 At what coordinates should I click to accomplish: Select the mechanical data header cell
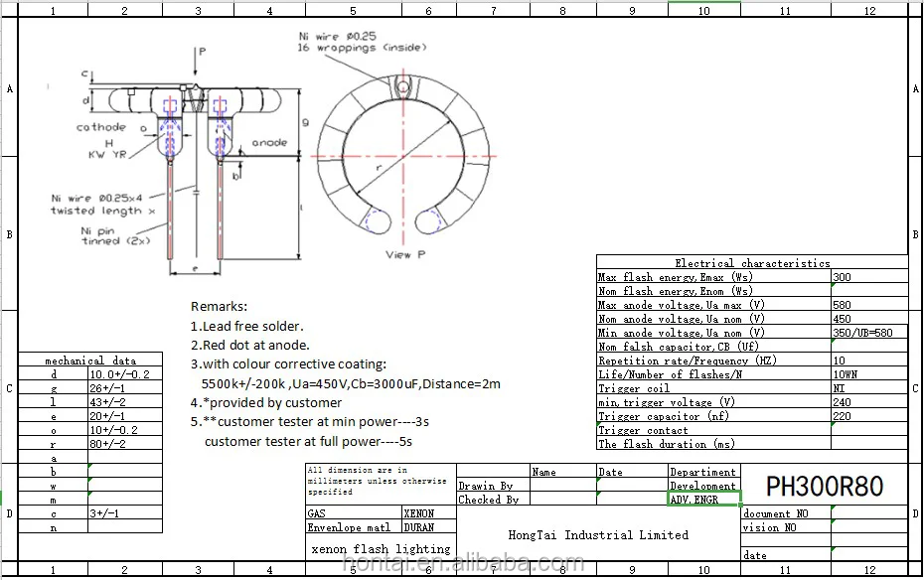point(90,361)
